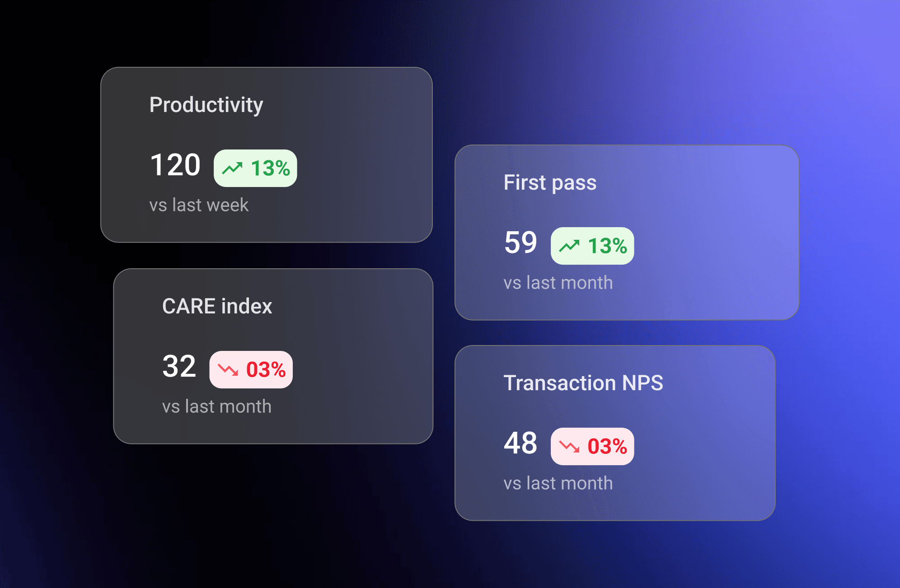Viewport: 900px width, 588px height.
Task: Click the red downward trend arrow in Transaction NPS
Action: tap(569, 447)
